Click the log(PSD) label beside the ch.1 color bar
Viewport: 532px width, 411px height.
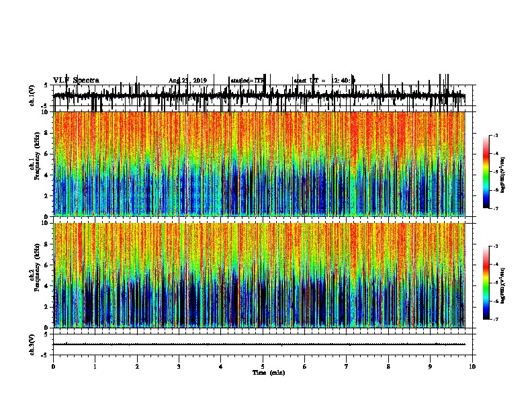click(x=502, y=175)
